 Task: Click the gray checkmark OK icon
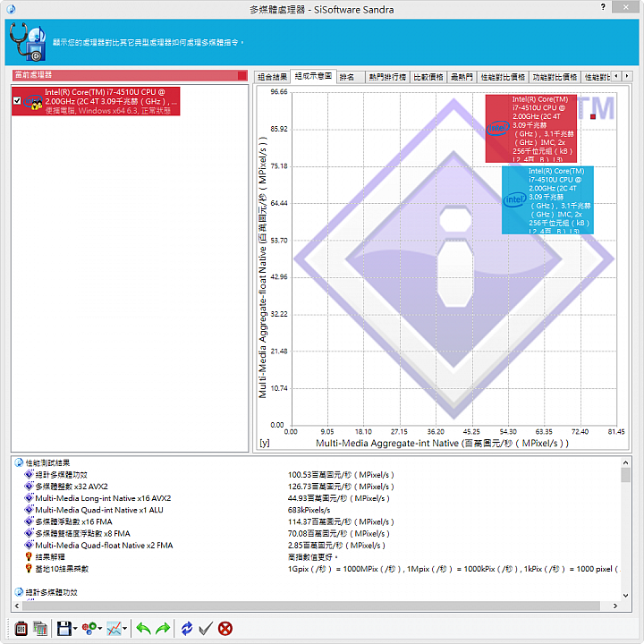[206, 629]
